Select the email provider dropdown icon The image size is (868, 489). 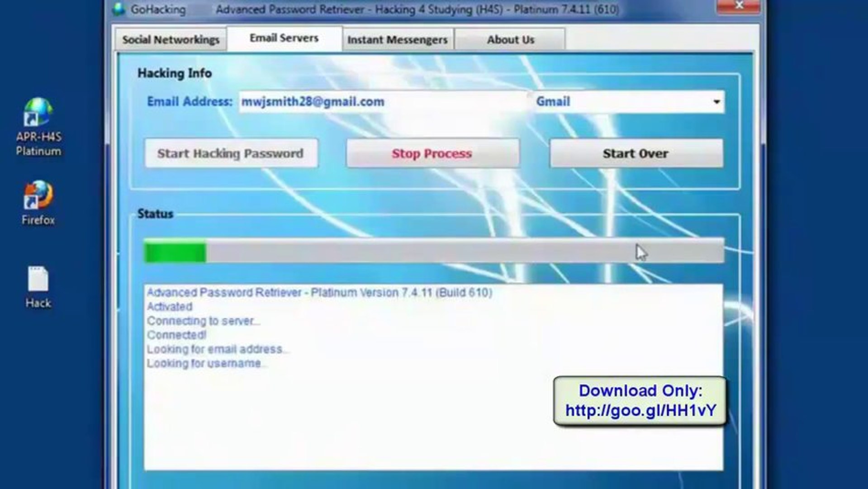(x=716, y=102)
